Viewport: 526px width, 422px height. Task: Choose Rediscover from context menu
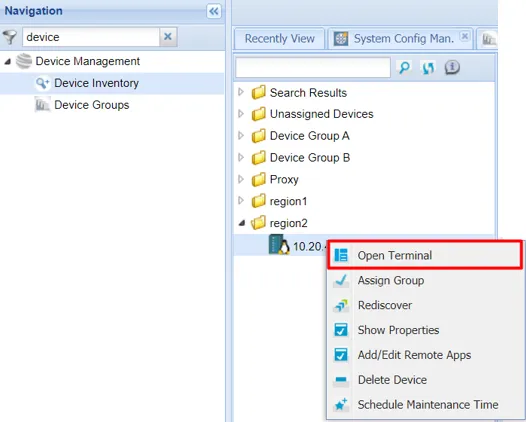[425, 305]
